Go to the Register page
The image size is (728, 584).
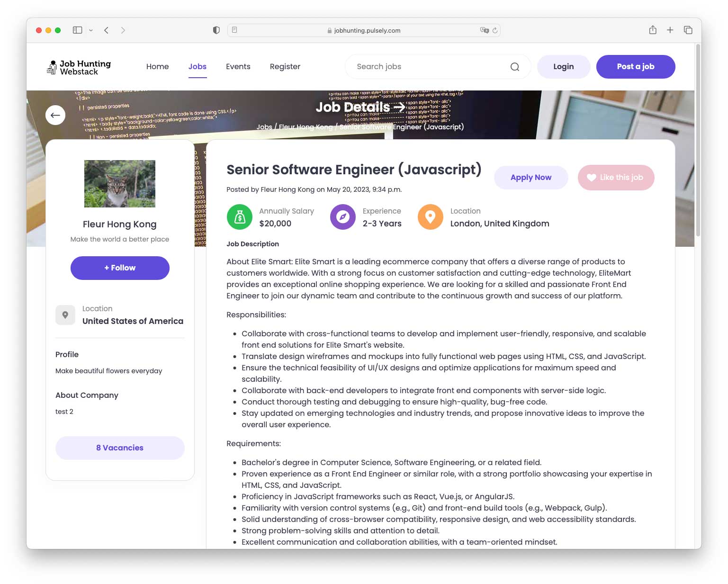pos(285,67)
